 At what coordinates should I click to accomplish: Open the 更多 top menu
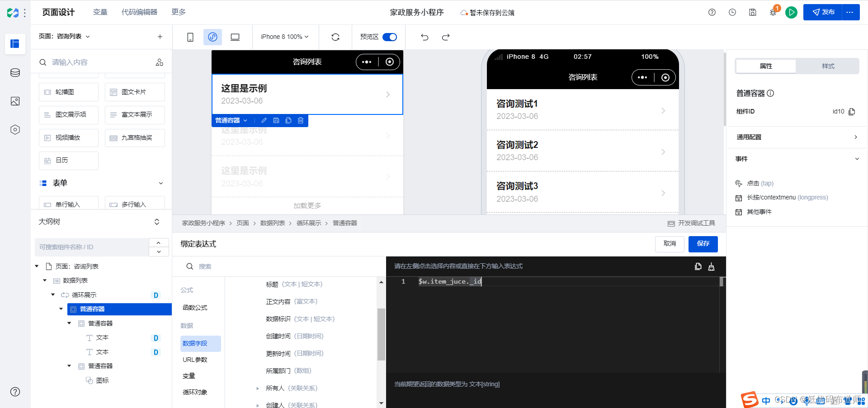click(179, 12)
